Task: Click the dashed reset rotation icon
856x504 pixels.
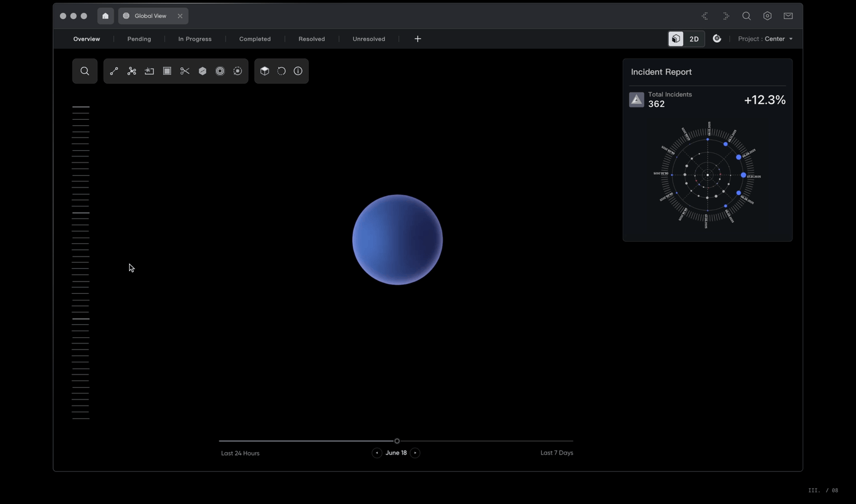Action: [x=281, y=71]
